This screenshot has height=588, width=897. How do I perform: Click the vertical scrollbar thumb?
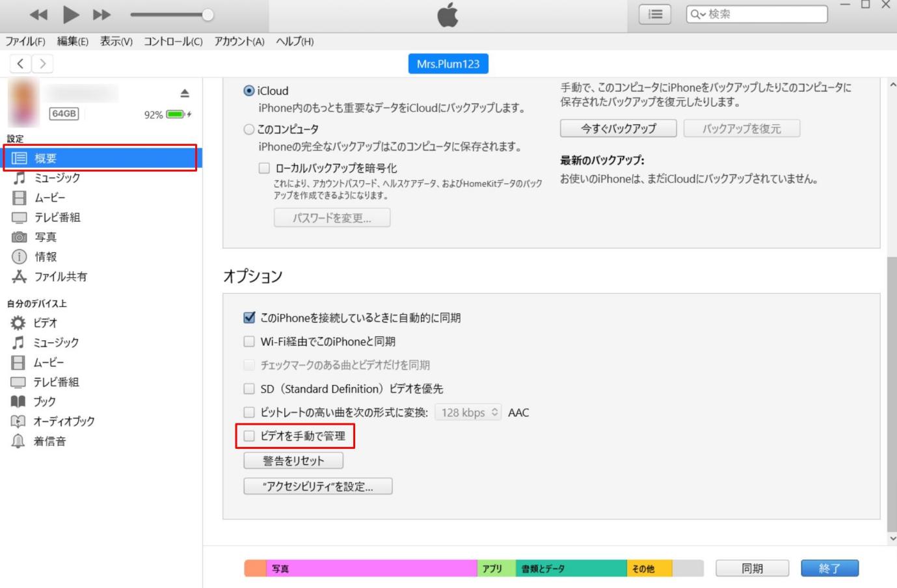892,394
